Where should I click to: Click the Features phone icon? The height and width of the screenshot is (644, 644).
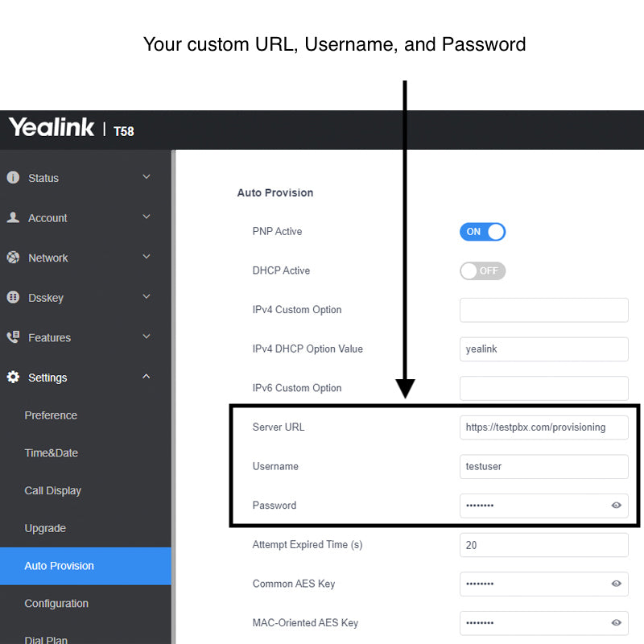[x=13, y=337]
